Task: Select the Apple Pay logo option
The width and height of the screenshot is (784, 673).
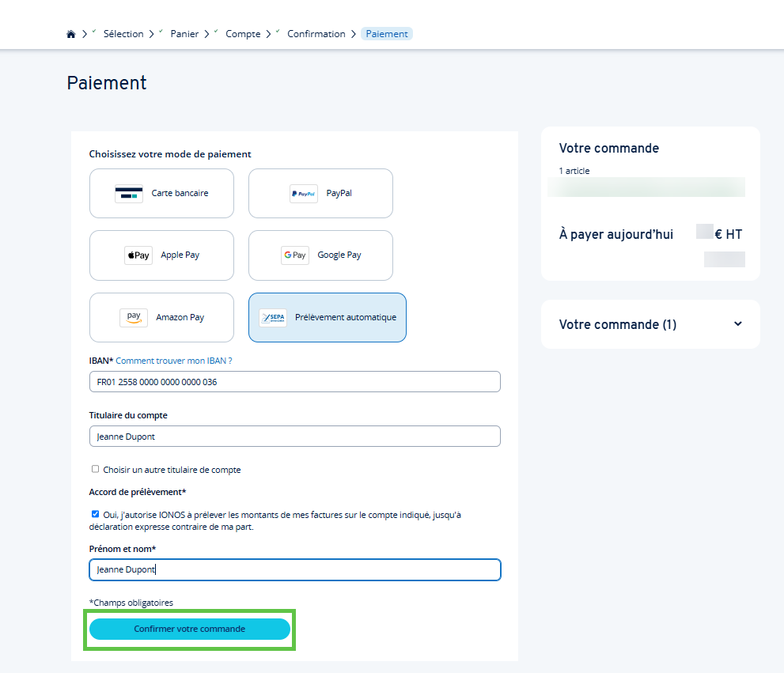Action: (x=138, y=255)
